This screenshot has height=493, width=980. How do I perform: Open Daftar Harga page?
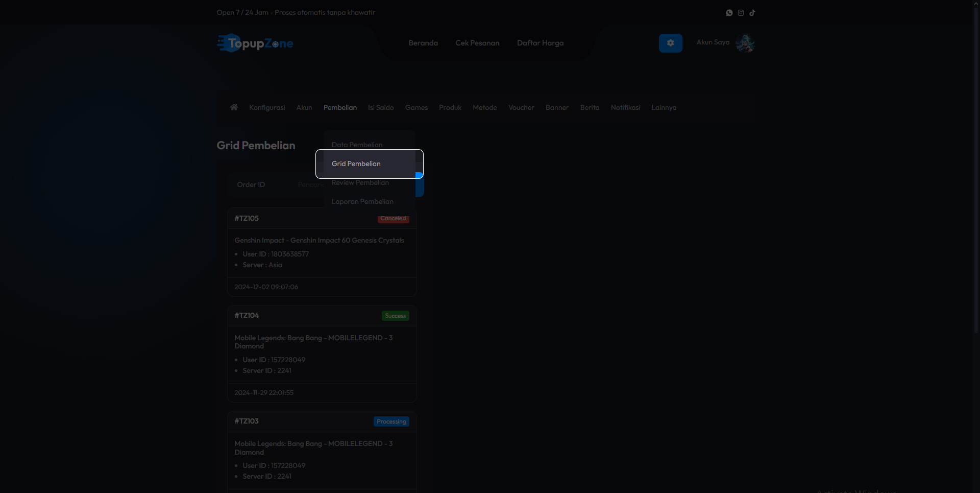click(540, 43)
